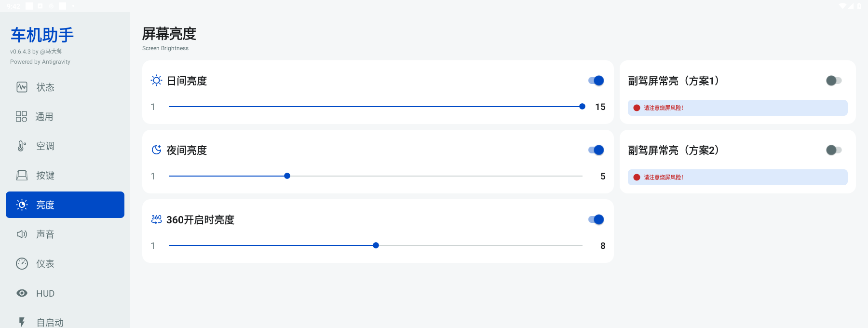Click the 360开启时亮度 camera icon

click(156, 219)
